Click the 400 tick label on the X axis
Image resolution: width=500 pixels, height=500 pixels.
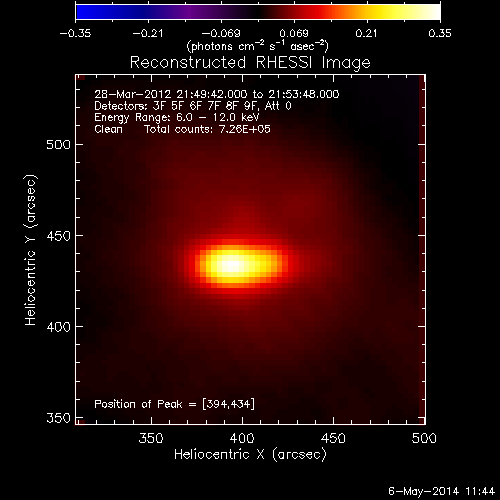242,438
